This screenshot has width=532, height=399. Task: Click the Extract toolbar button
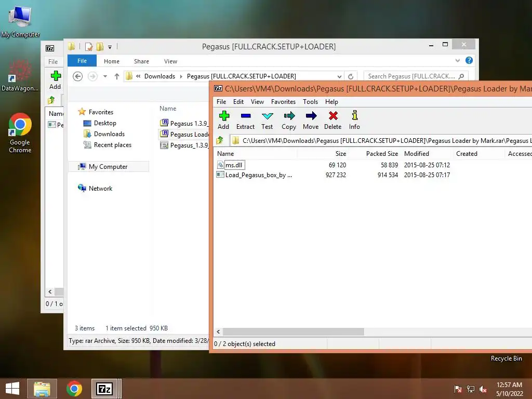pos(245,120)
